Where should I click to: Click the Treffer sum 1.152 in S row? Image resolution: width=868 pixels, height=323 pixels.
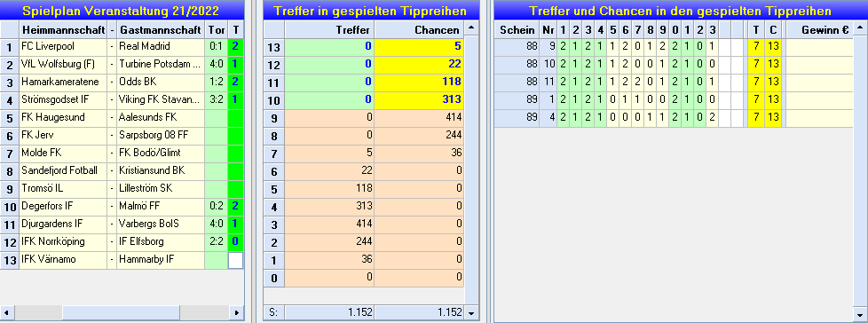click(330, 312)
